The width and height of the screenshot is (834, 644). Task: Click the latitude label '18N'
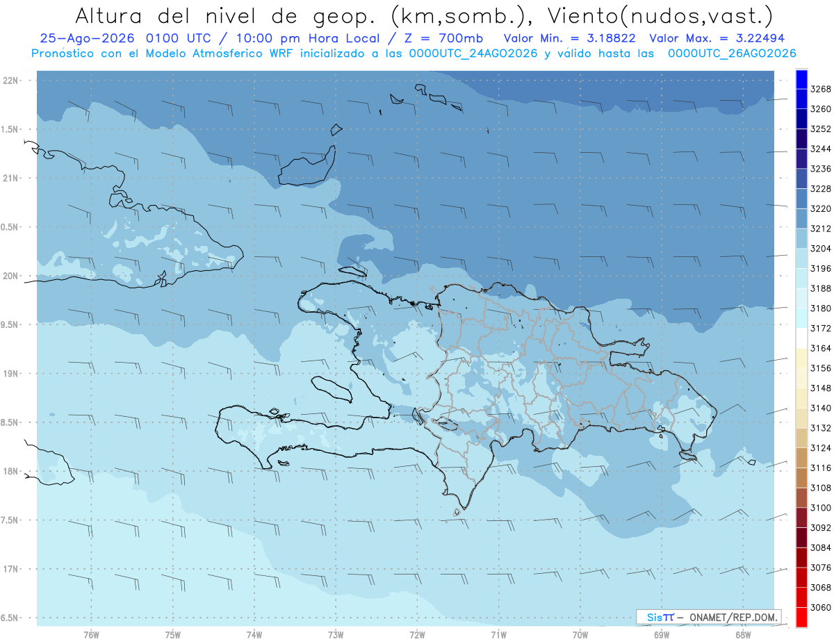(x=10, y=471)
